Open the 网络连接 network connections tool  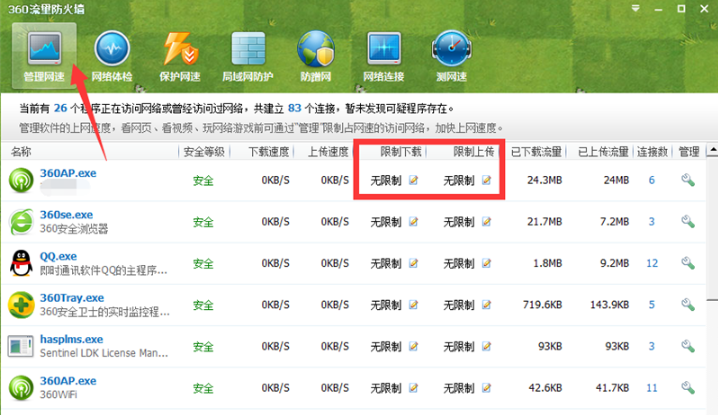(x=384, y=54)
